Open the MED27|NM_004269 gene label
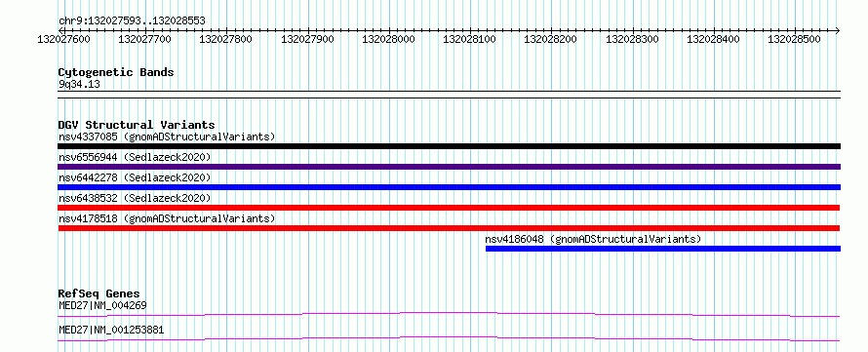Image resolution: width=868 pixels, height=352 pixels. [x=102, y=305]
